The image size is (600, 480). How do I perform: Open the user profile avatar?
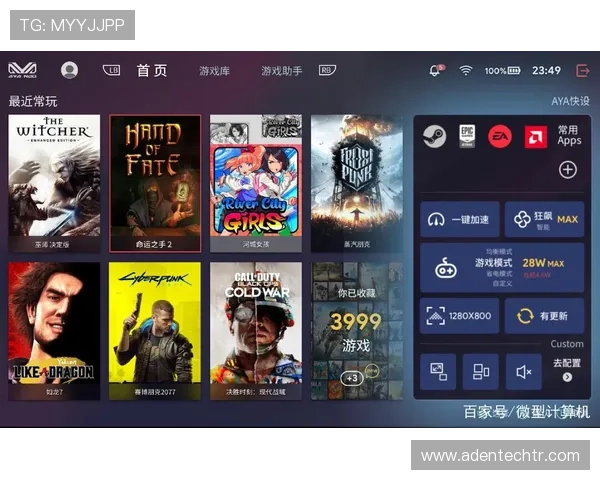pyautogui.click(x=69, y=70)
